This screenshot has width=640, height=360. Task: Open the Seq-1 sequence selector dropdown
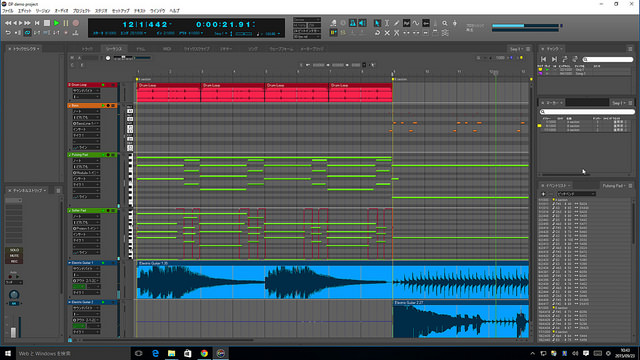(x=516, y=49)
